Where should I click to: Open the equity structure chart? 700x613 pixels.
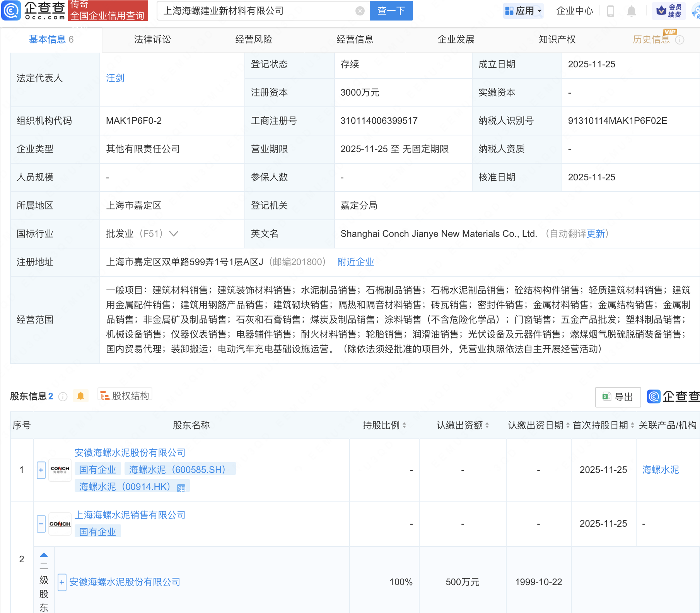tap(125, 396)
